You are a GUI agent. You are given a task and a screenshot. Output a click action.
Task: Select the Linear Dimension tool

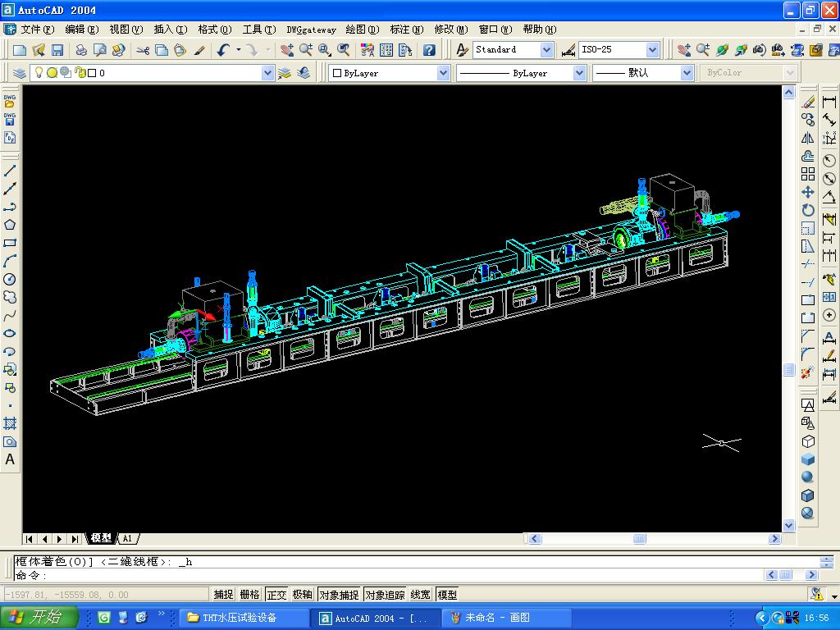pyautogui.click(x=829, y=102)
